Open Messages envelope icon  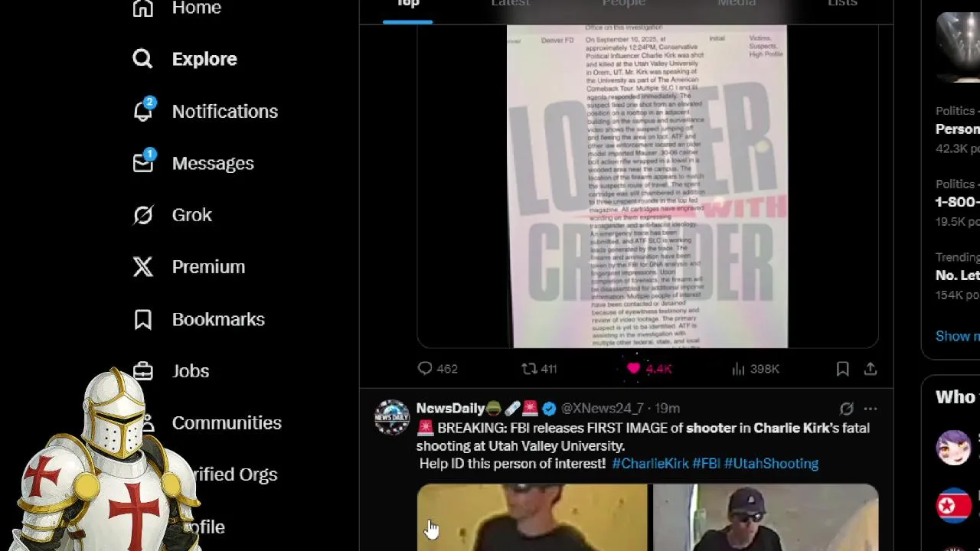143,161
